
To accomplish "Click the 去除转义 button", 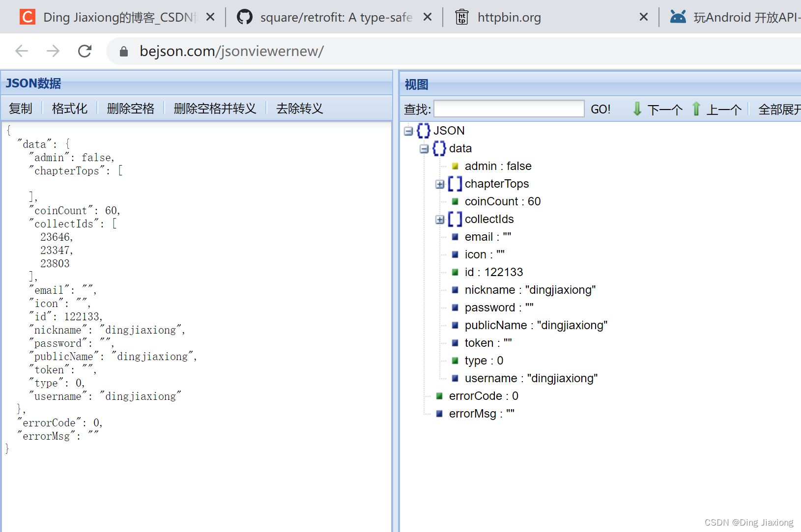I will tap(300, 109).
